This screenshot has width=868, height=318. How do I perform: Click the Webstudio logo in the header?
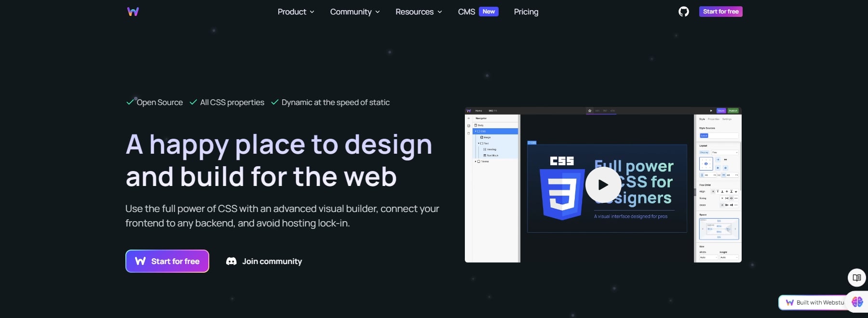pos(133,12)
